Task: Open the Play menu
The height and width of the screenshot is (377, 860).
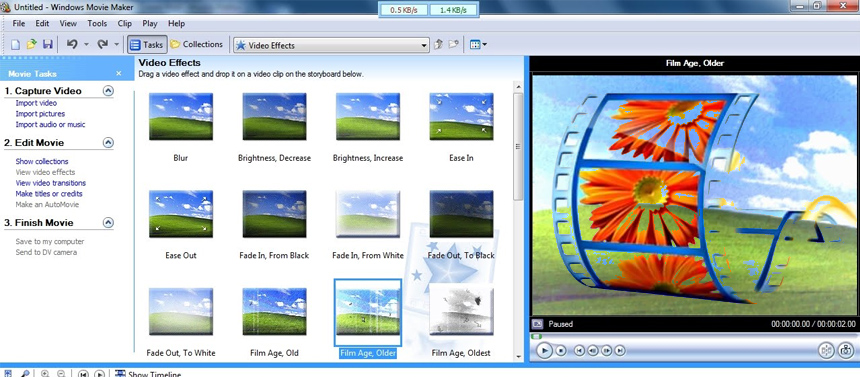Action: pyautogui.click(x=150, y=24)
